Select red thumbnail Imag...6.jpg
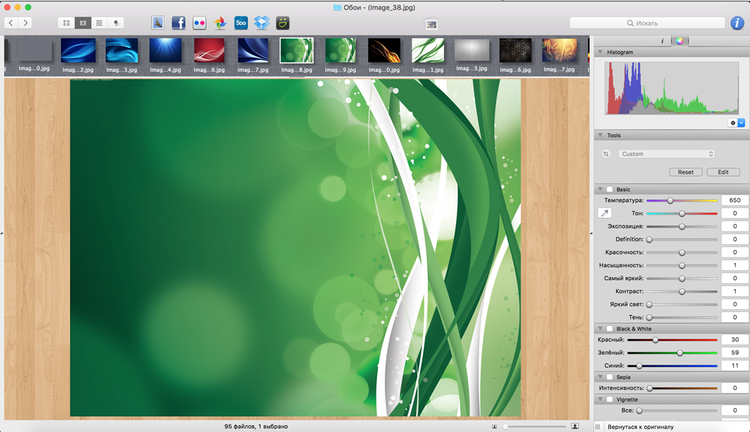 [x=209, y=51]
